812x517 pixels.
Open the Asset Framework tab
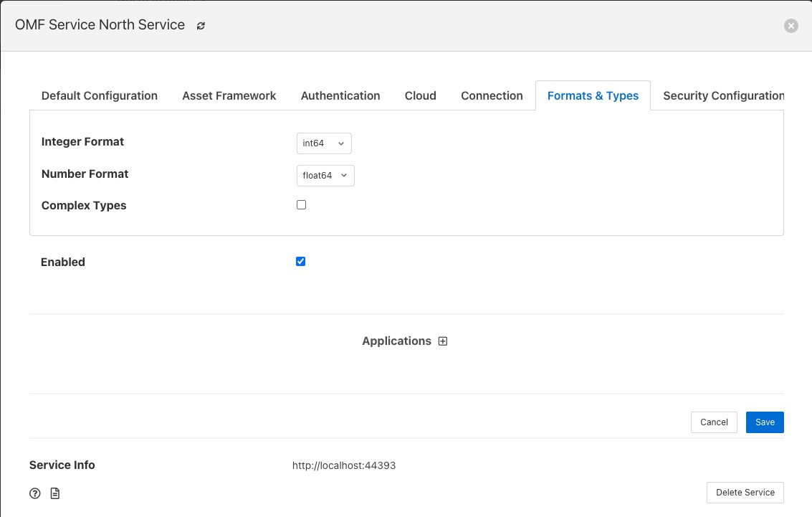pos(229,95)
